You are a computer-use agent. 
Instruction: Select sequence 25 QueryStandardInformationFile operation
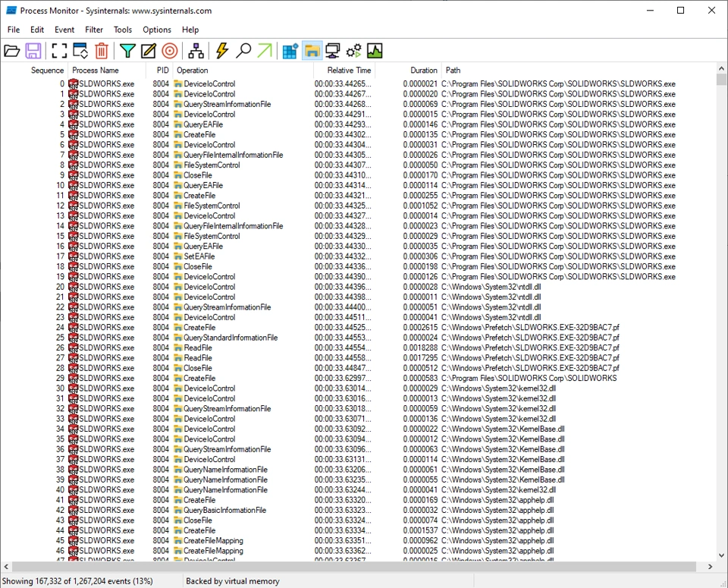coord(231,338)
